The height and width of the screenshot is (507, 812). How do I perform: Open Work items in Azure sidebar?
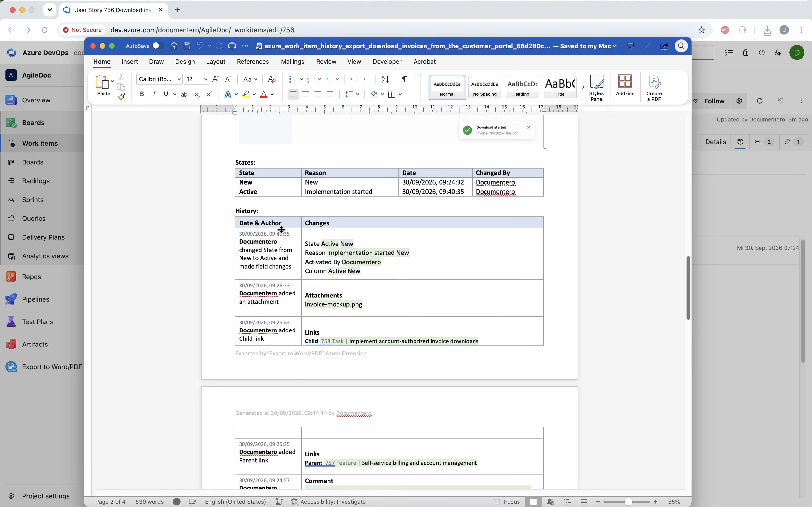(42, 143)
